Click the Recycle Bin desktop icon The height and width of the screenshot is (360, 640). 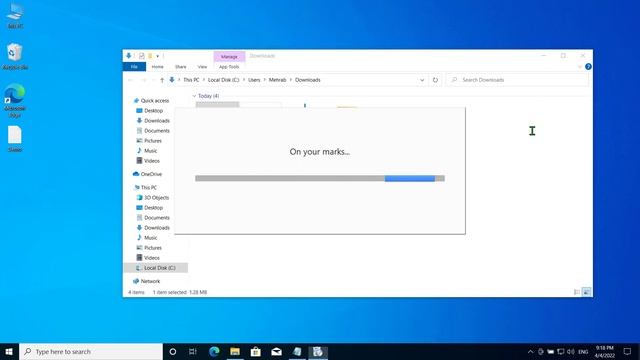(15, 56)
